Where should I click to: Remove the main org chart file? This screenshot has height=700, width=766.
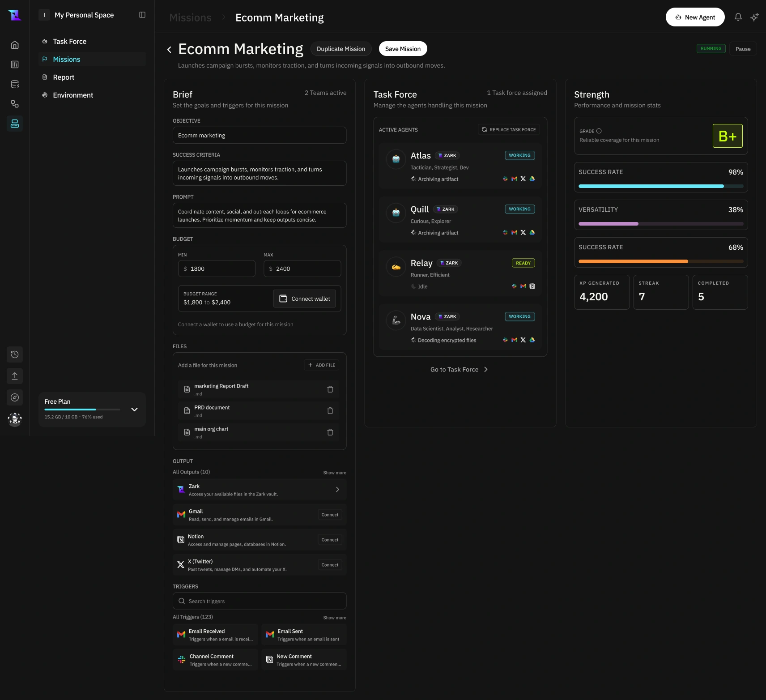[330, 432]
